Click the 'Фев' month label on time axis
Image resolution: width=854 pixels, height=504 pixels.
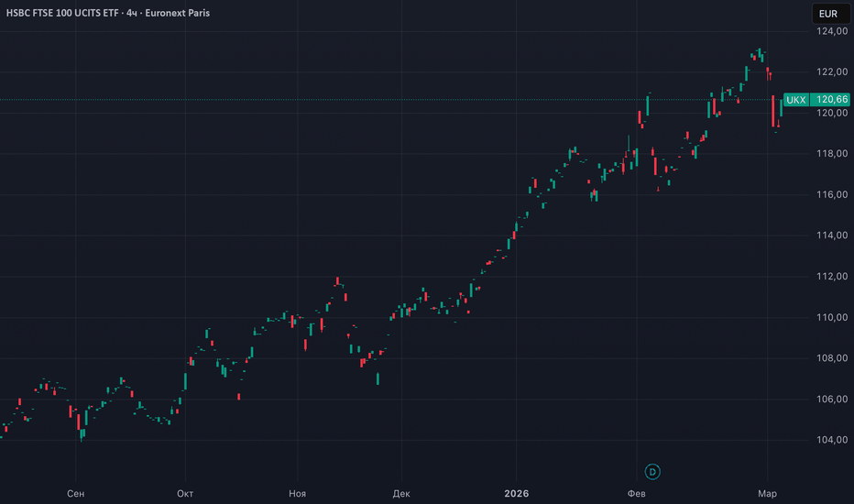pyautogui.click(x=637, y=494)
